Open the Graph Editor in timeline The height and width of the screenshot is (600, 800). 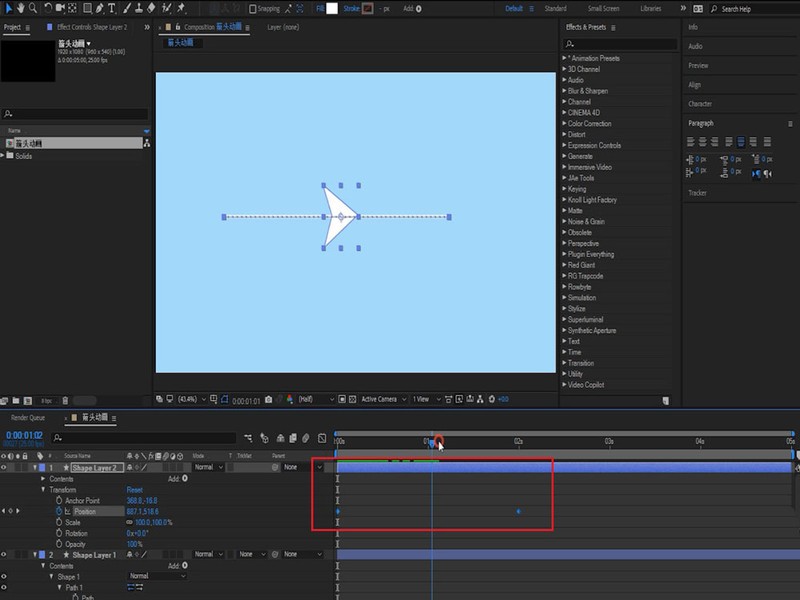pyautogui.click(x=320, y=437)
